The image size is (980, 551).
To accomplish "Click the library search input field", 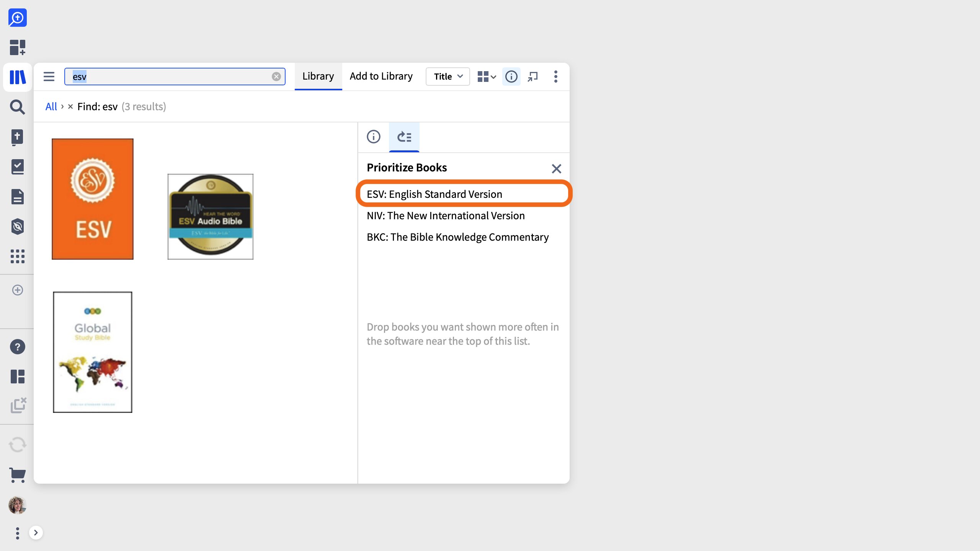I will click(x=175, y=77).
